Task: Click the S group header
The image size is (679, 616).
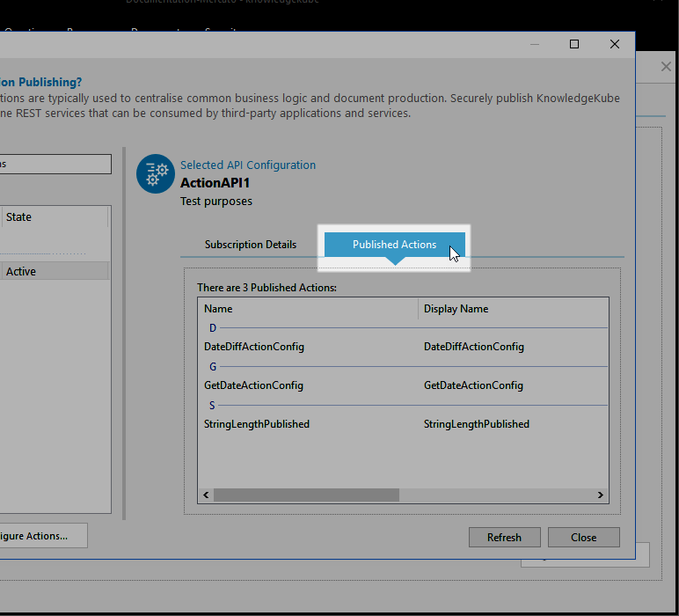Action: [212, 406]
